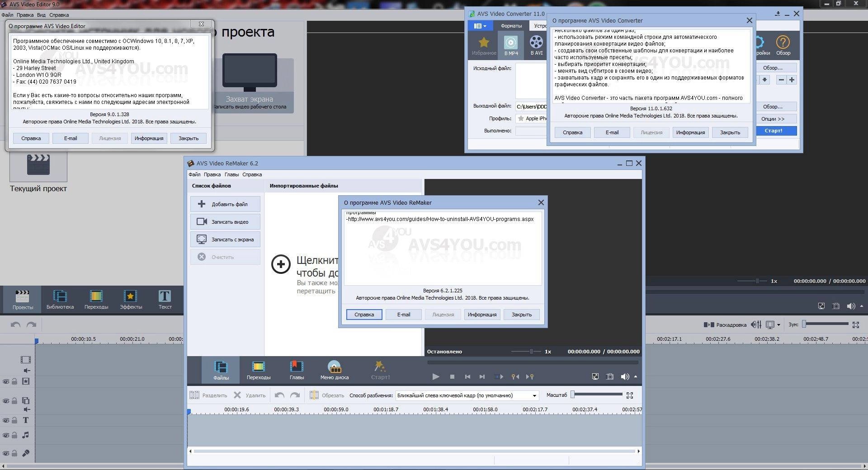Screen dimensions: 868x470
Task: Expand volume arrow in ReMaker player
Action: pyautogui.click(x=636, y=376)
